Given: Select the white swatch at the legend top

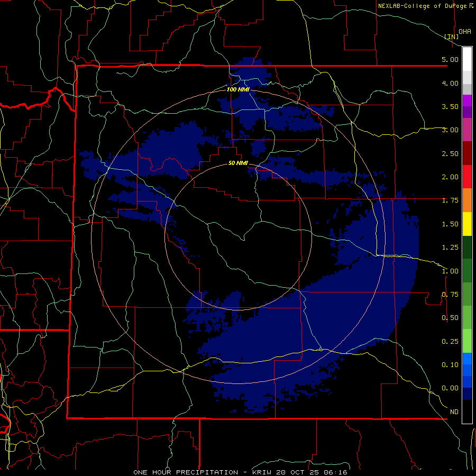Looking at the screenshot, I should coord(467,59).
